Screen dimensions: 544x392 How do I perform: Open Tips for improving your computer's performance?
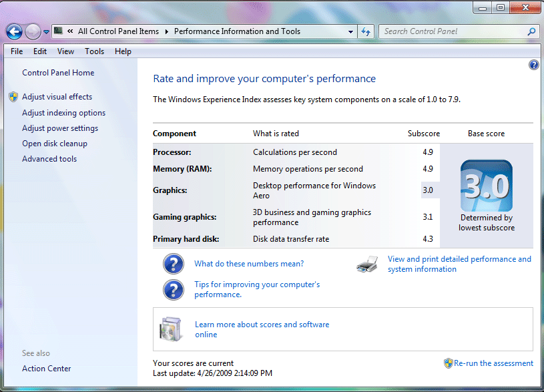point(257,289)
